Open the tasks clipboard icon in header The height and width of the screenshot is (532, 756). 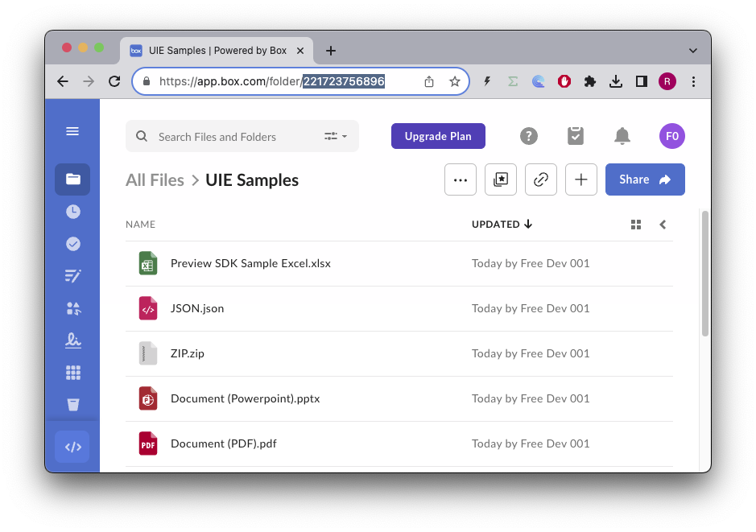575,136
